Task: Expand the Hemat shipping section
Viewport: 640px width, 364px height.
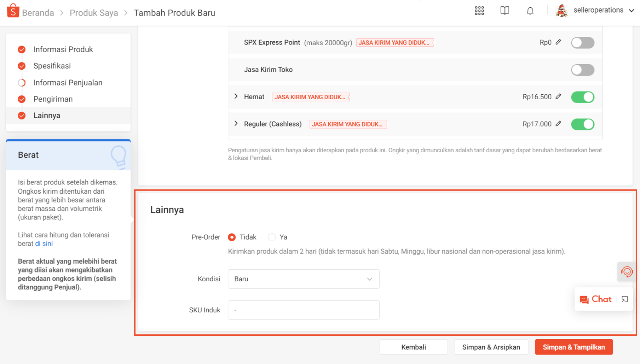Action: point(236,96)
